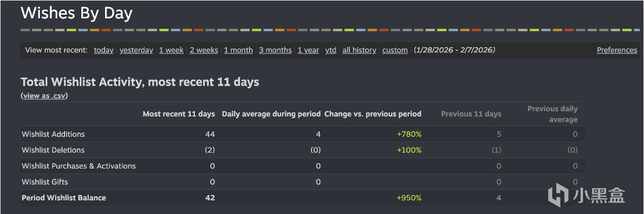The height and width of the screenshot is (214, 644).
Task: Show the last 3 months
Action: [275, 50]
